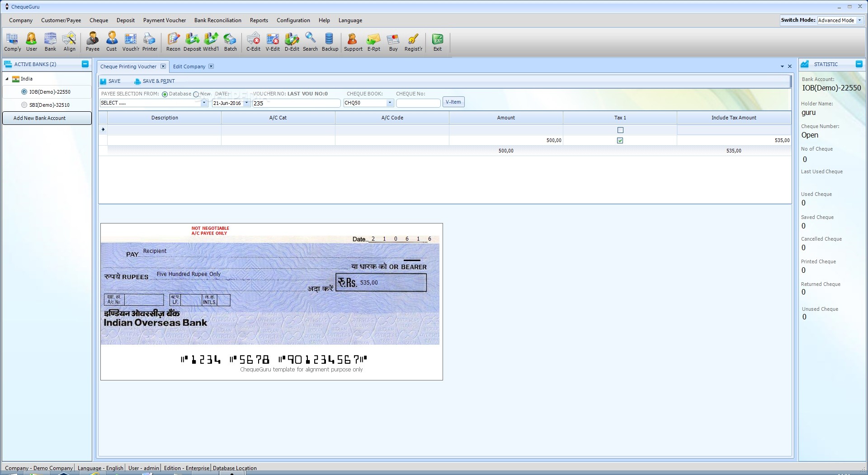Close the document panel with X

click(790, 66)
